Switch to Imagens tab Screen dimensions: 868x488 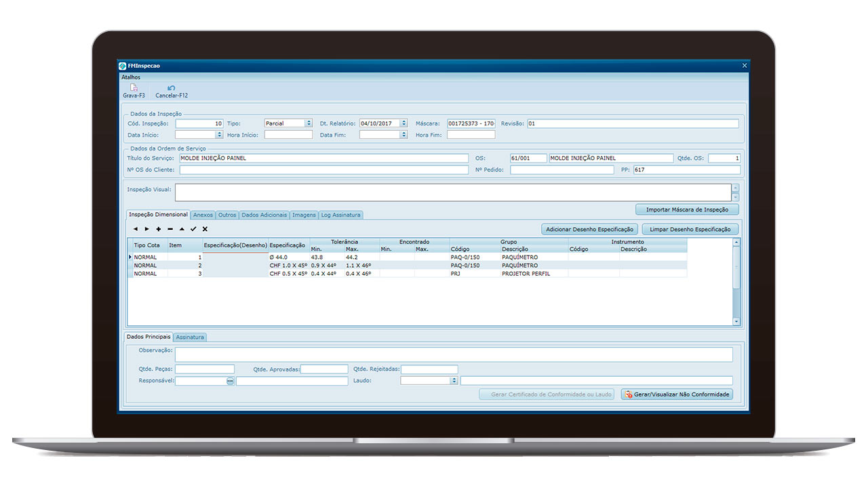[x=304, y=215]
